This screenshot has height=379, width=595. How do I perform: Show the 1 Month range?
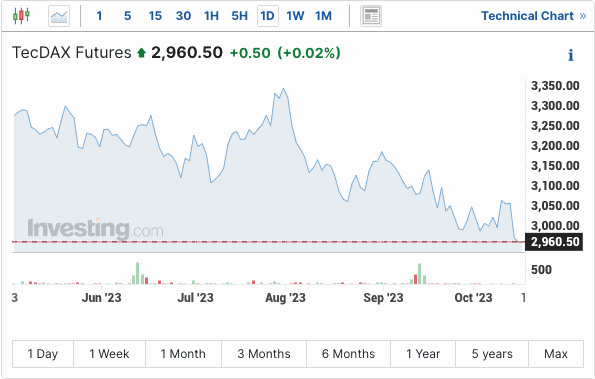183,354
